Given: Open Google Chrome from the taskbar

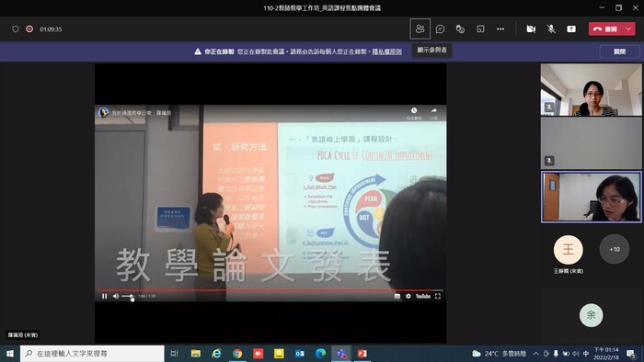Looking at the screenshot, I should point(237,354).
